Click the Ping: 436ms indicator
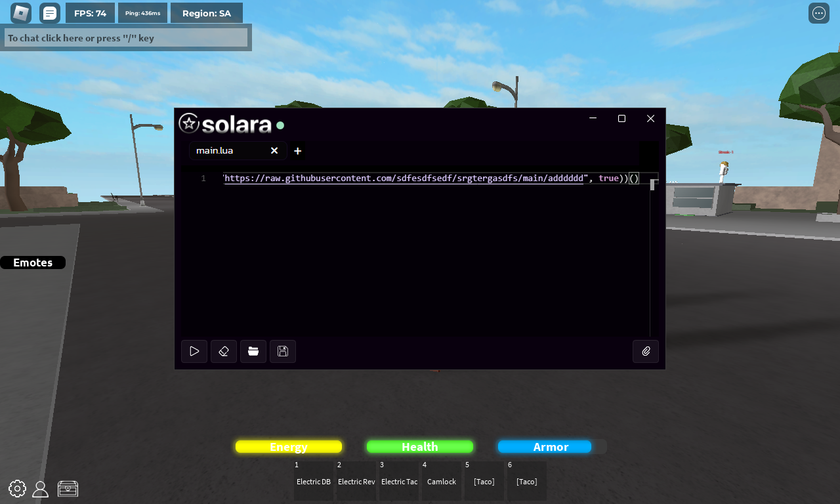The image size is (840, 504). click(x=142, y=13)
